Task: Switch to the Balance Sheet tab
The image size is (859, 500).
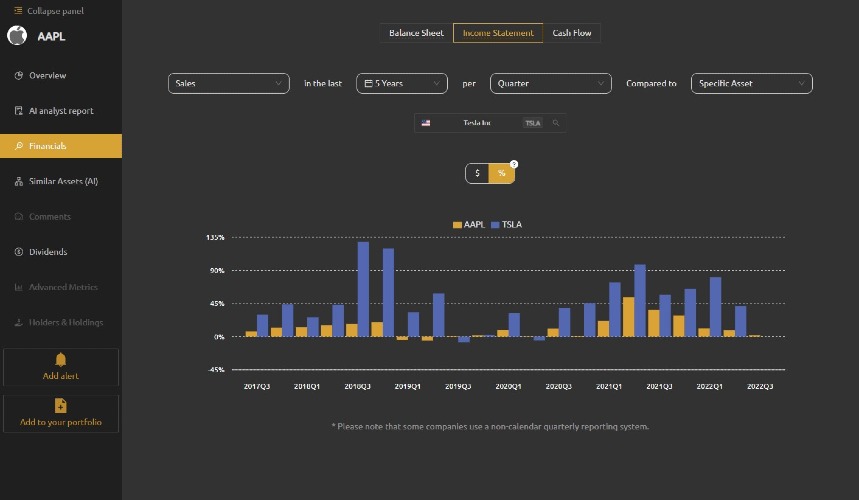Action: point(416,33)
